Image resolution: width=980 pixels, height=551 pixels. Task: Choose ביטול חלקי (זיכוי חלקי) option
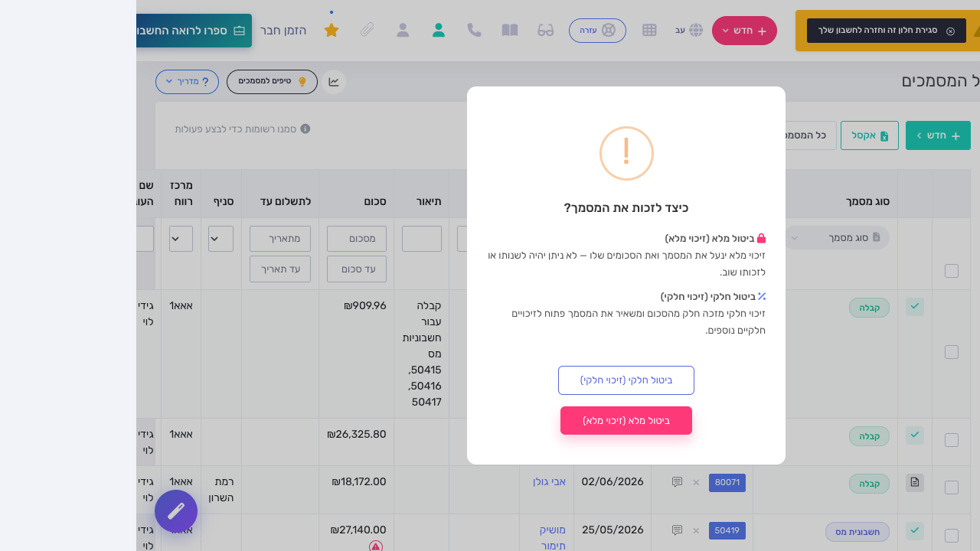(626, 380)
